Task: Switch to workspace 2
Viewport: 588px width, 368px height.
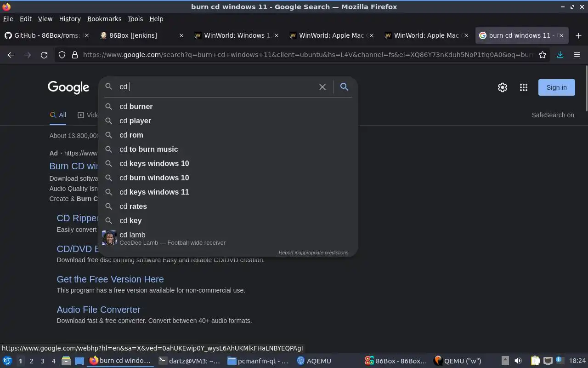Action: coord(31,361)
